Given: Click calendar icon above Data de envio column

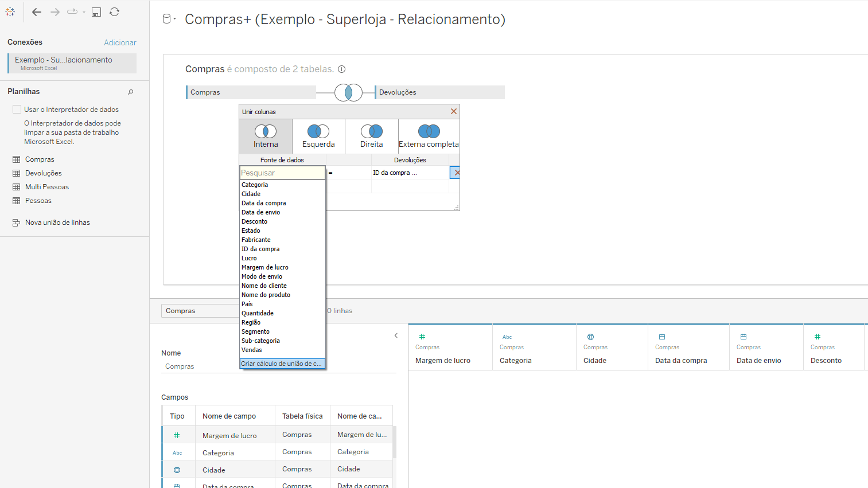Looking at the screenshot, I should pos(744,337).
